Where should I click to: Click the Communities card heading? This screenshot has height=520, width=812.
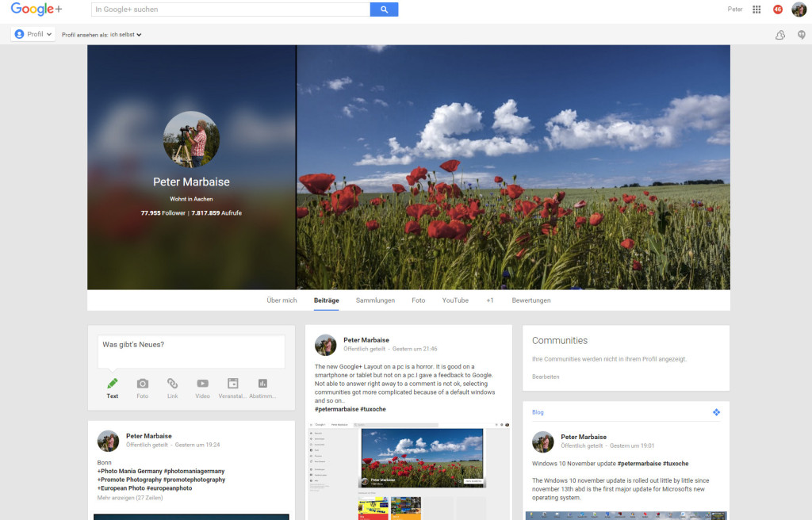point(560,340)
